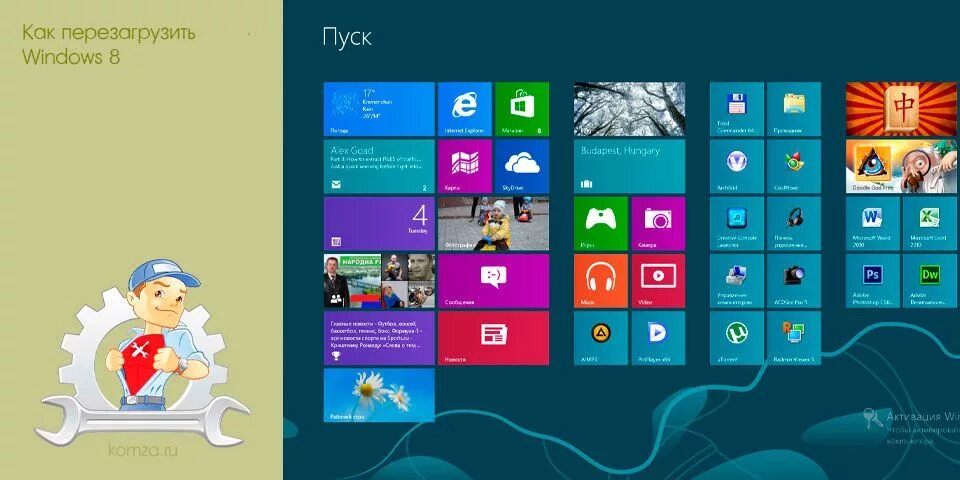Open the Calendar tile showing 4 Tuesday
Viewport: 960px width, 480px height.
point(379,223)
